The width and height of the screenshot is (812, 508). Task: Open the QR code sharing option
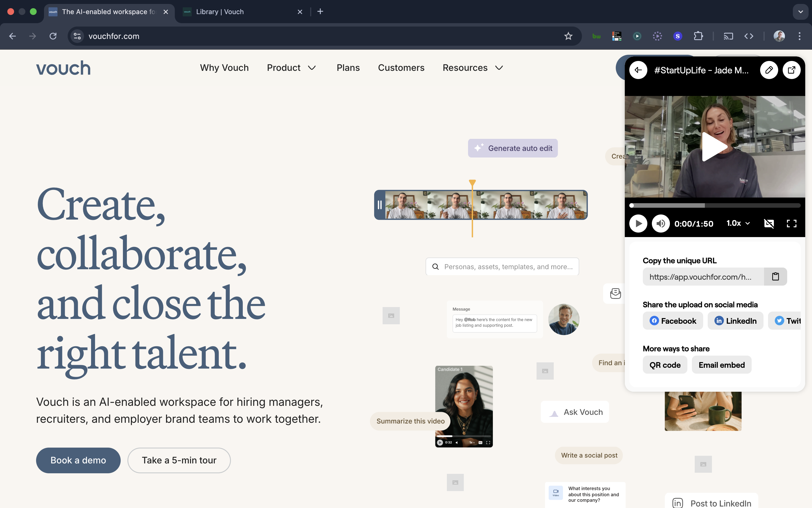tap(665, 365)
